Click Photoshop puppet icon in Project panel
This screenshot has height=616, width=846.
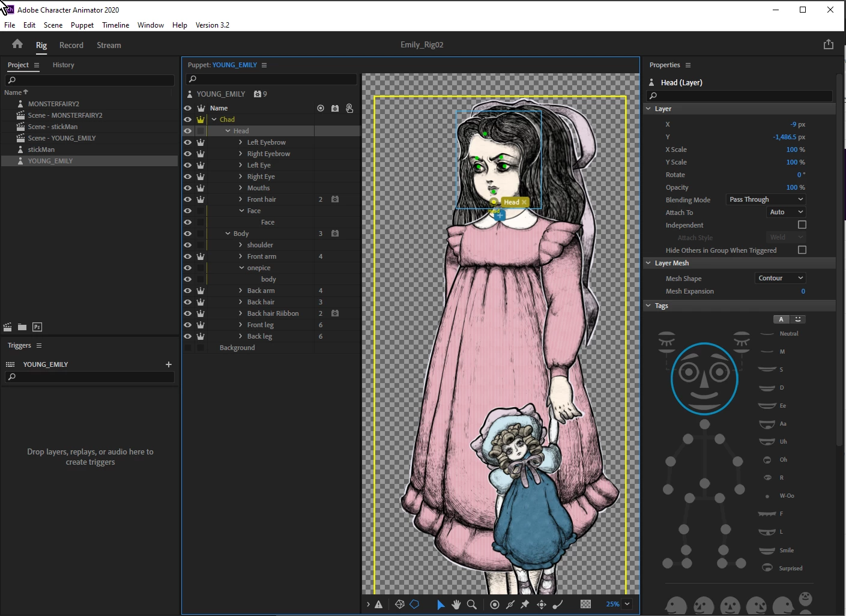[x=37, y=327]
